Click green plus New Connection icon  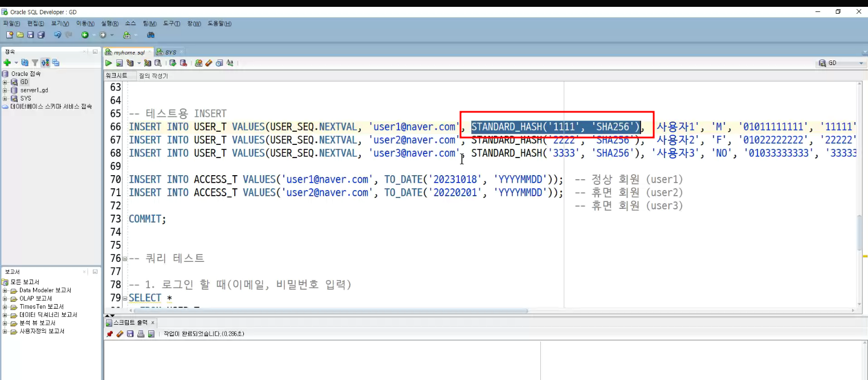7,63
